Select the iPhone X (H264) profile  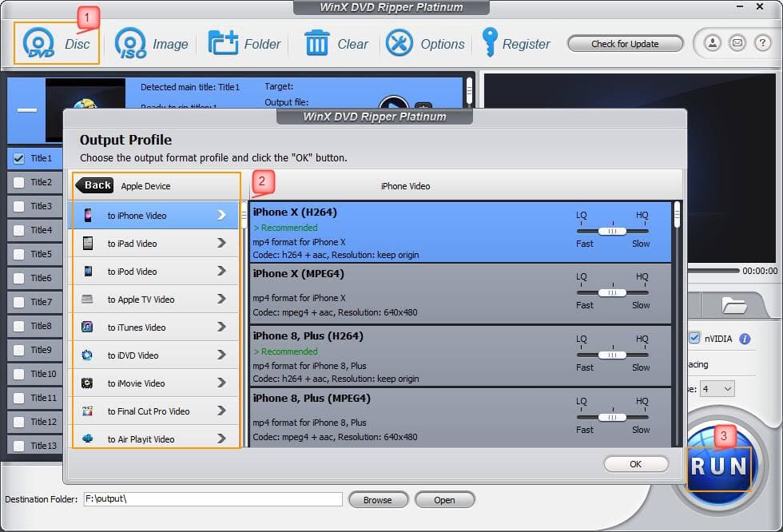[460, 232]
